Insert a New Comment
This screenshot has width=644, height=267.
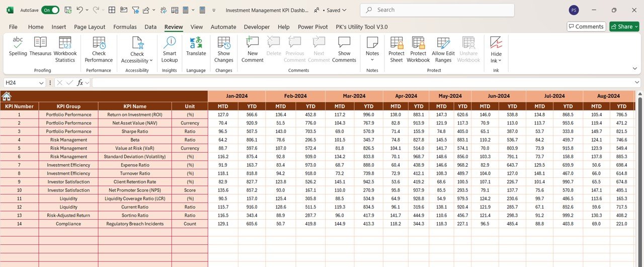[253, 50]
